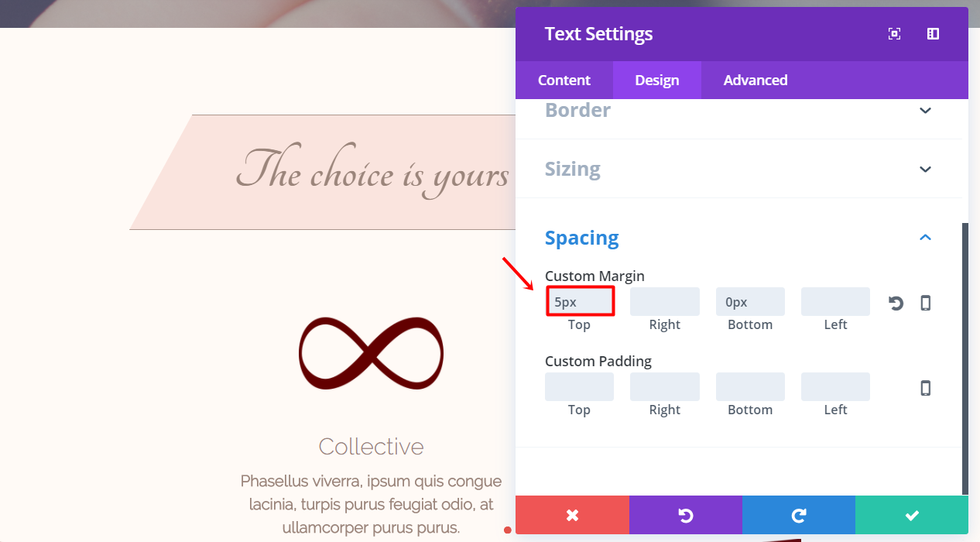This screenshot has height=542, width=980.
Task: Save changes with the green checkmark
Action: point(912,515)
